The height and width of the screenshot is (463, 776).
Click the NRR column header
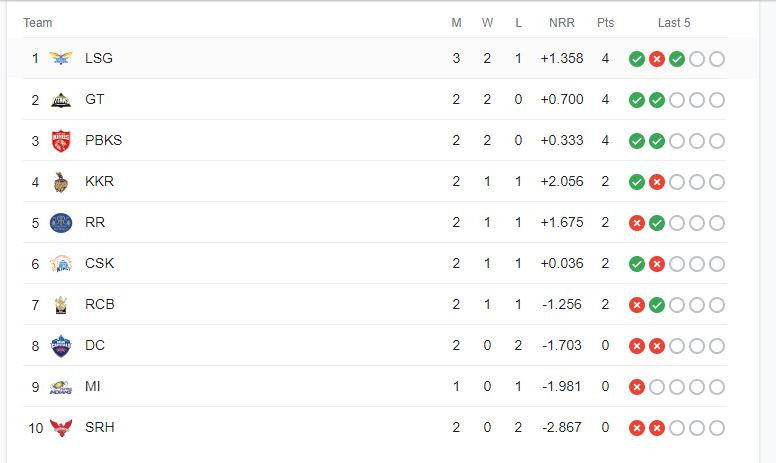562,23
